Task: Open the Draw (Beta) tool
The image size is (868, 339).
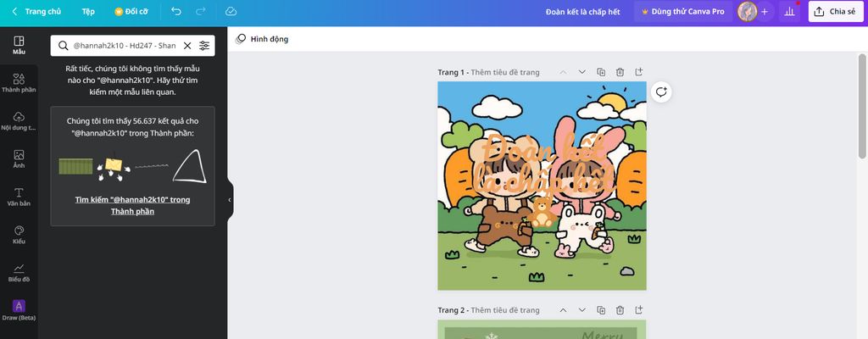Action: pyautogui.click(x=19, y=310)
